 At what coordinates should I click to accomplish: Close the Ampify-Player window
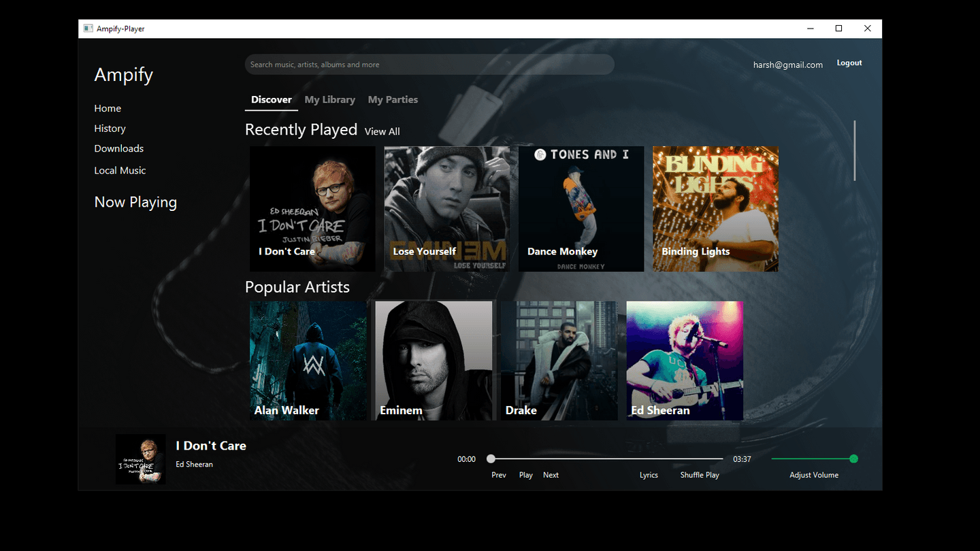pos(868,29)
